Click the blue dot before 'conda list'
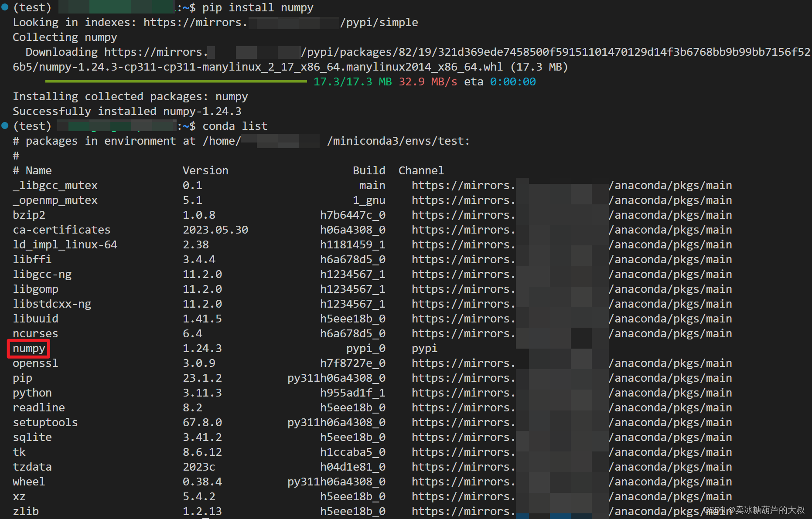The height and width of the screenshot is (519, 812). point(5,126)
